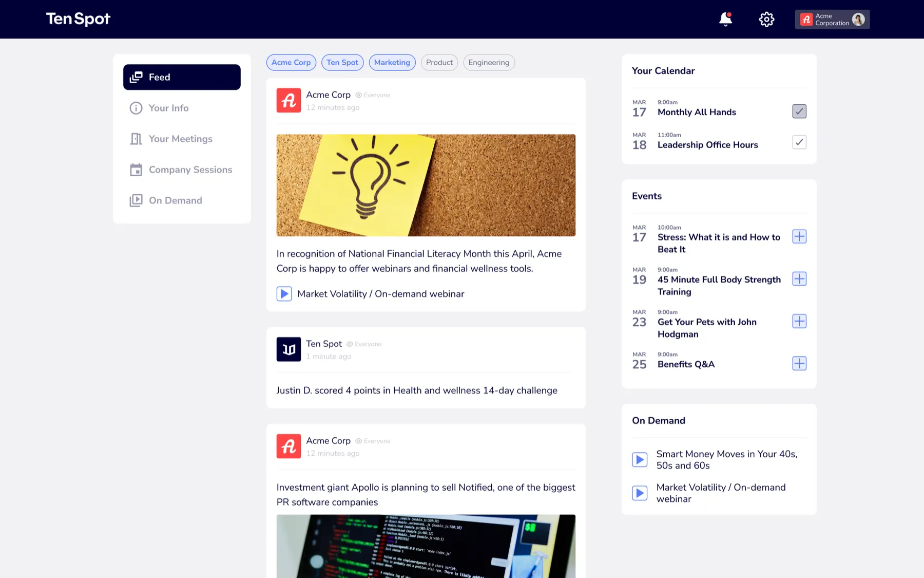
Task: Open Smart Money Moves title
Action: (x=727, y=460)
